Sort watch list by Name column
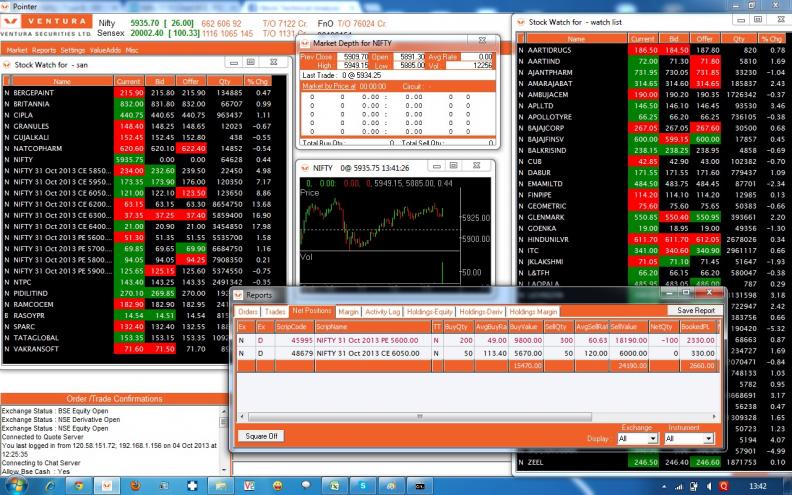The height and width of the screenshot is (495, 792). (x=576, y=39)
